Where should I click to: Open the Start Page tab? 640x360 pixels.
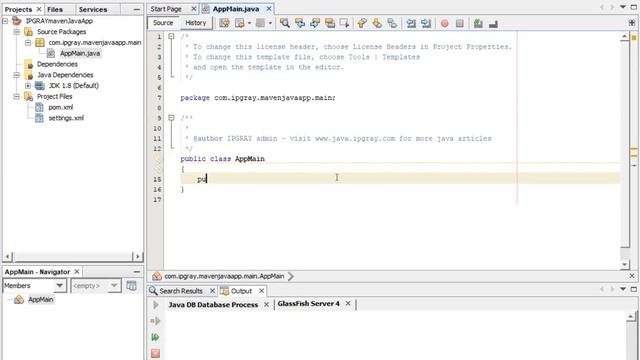[x=166, y=9]
